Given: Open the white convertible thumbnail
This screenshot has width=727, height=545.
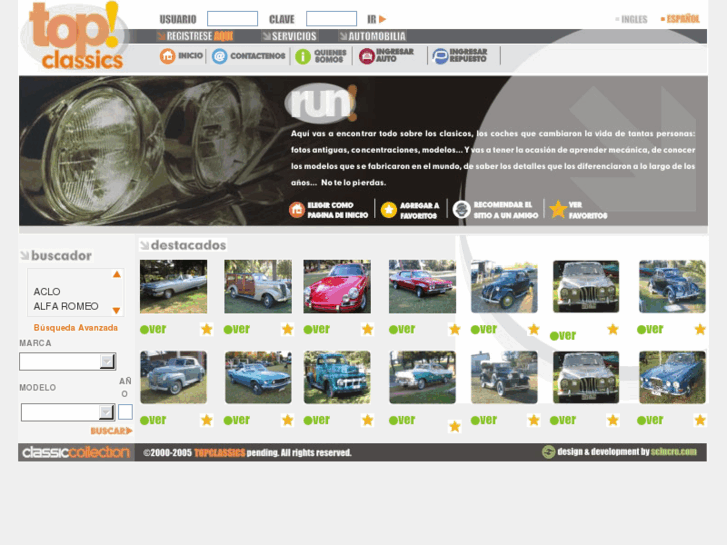Looking at the screenshot, I should [x=173, y=286].
